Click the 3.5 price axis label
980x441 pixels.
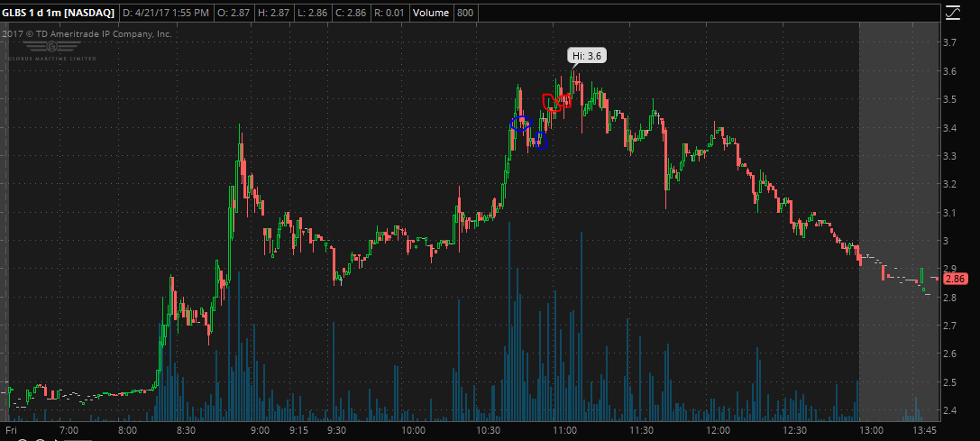click(952, 99)
